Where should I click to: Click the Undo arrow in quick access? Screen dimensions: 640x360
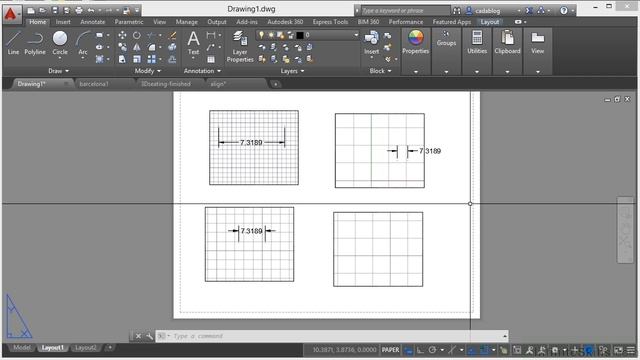91,10
